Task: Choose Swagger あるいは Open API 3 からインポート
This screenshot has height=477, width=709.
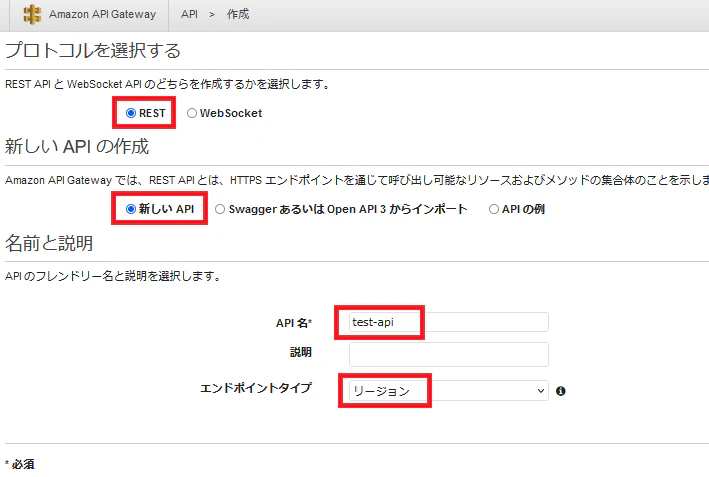Action: pyautogui.click(x=220, y=209)
